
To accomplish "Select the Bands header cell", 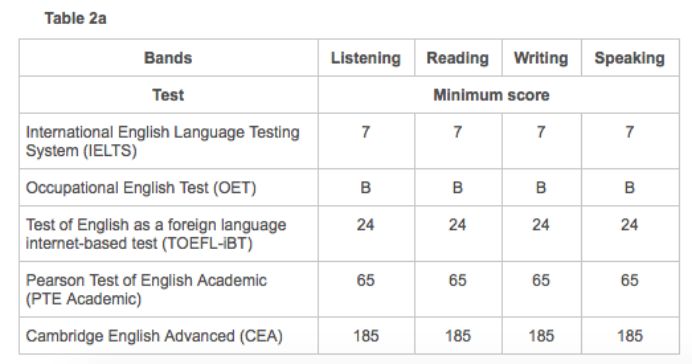I will click(x=168, y=58).
